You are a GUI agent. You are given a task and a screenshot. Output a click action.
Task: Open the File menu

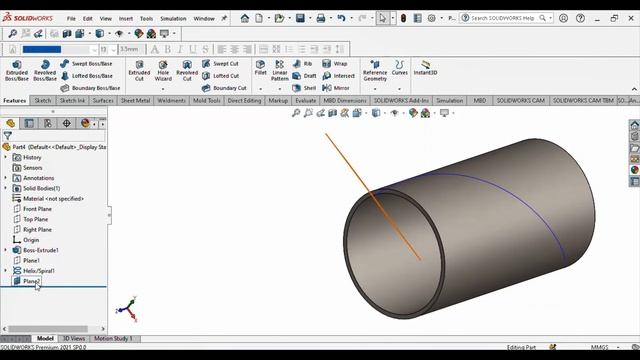71,19
